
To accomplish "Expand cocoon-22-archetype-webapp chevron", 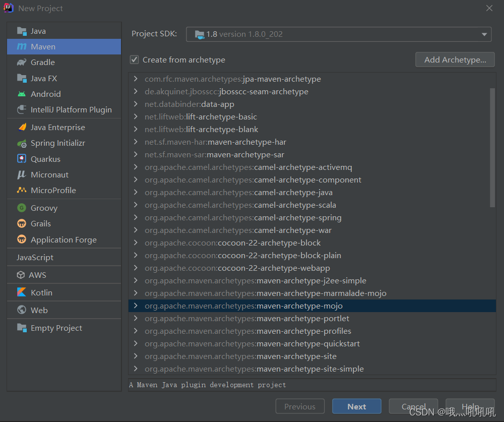I will (x=136, y=268).
